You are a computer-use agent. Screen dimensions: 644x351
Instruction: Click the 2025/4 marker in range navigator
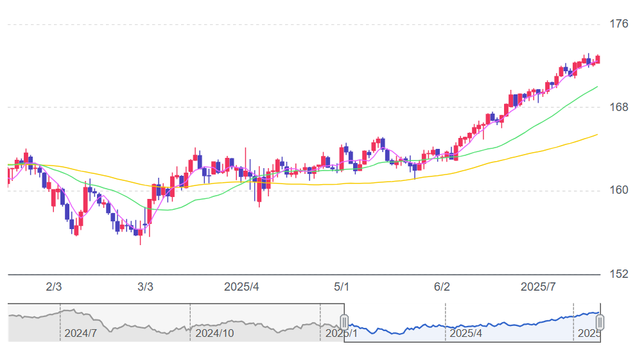[466, 333]
